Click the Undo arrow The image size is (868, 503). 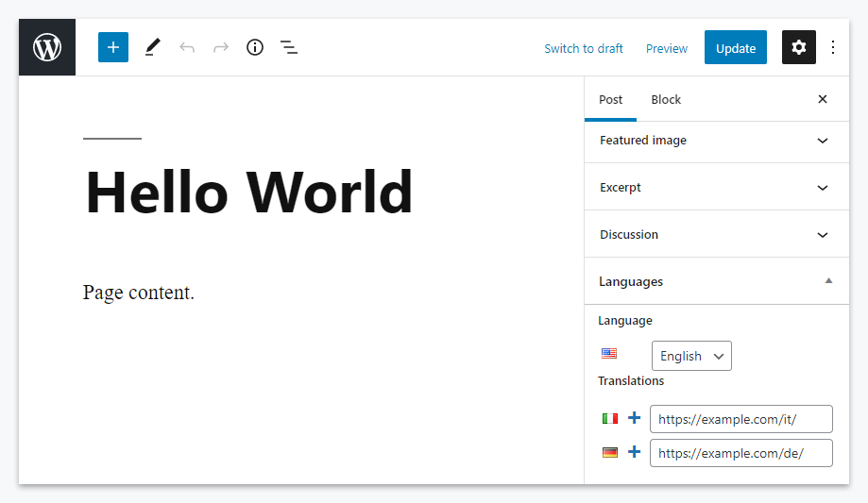click(187, 47)
